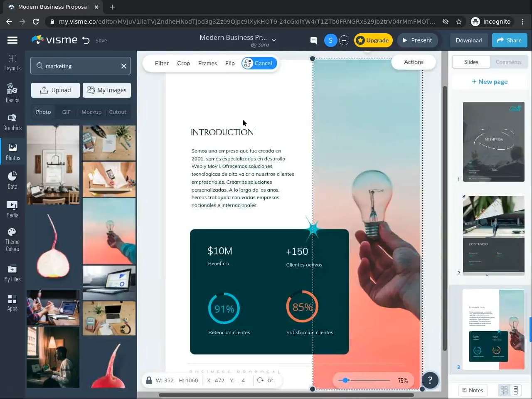
Task: Select the GIF tab
Action: click(x=66, y=112)
